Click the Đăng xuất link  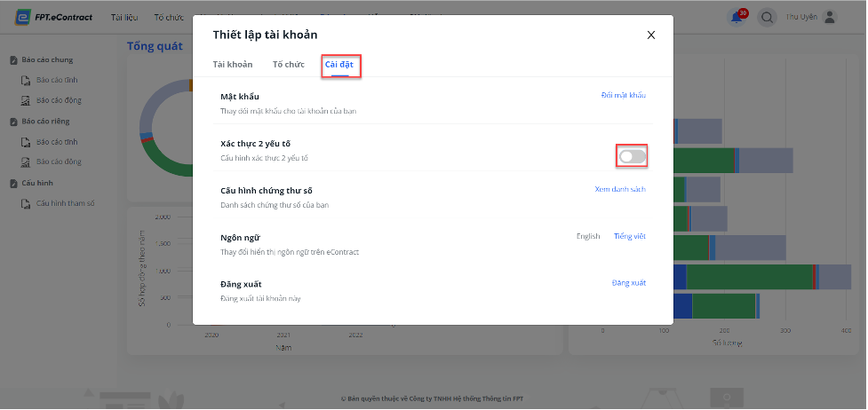click(x=629, y=283)
